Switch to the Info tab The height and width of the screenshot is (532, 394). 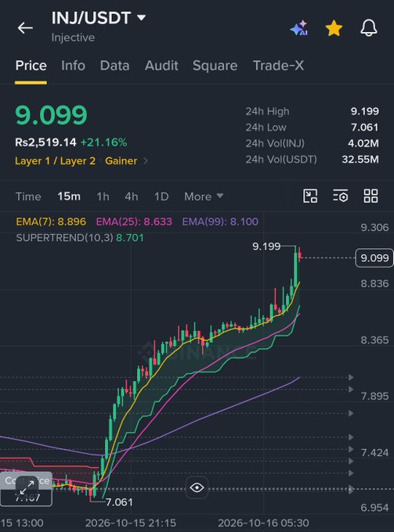point(73,66)
